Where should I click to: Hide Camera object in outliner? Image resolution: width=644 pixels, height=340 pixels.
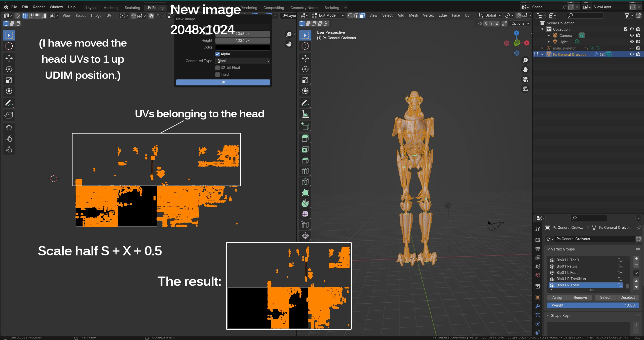[632, 35]
